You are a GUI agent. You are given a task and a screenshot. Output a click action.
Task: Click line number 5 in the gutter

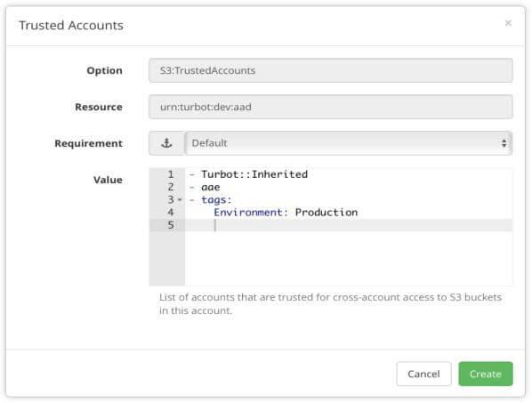click(171, 225)
